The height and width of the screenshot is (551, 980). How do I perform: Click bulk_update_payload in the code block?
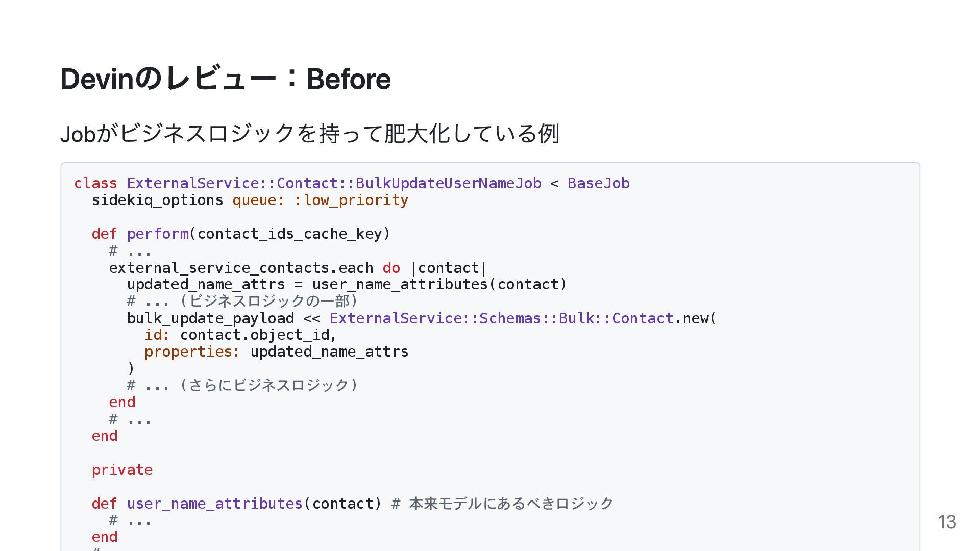[x=210, y=318]
